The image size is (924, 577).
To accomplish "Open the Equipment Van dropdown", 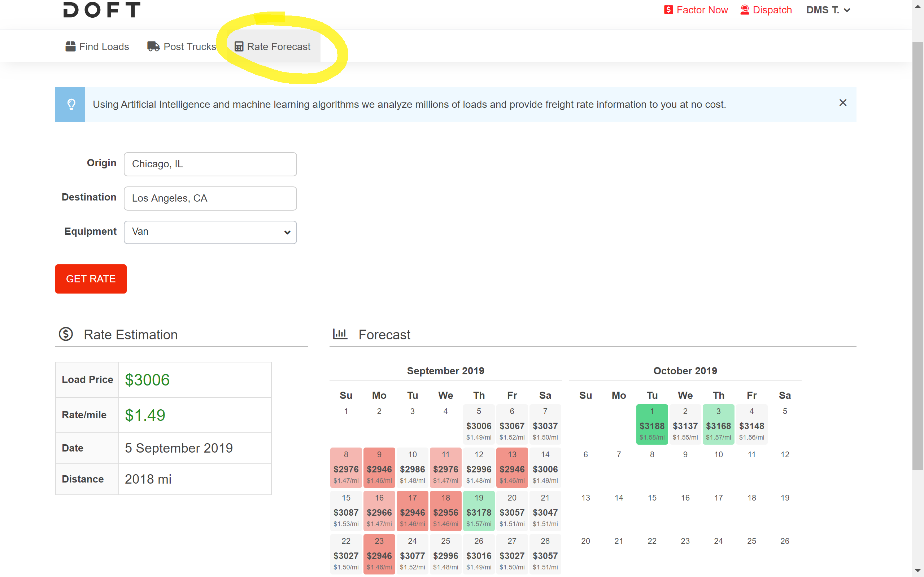I will pos(210,232).
